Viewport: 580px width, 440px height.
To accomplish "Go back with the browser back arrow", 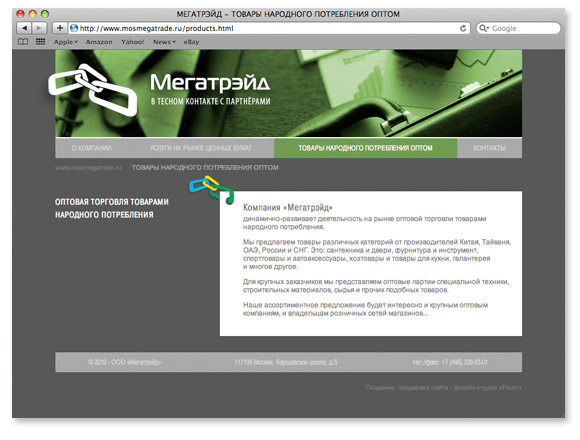I will [x=24, y=28].
